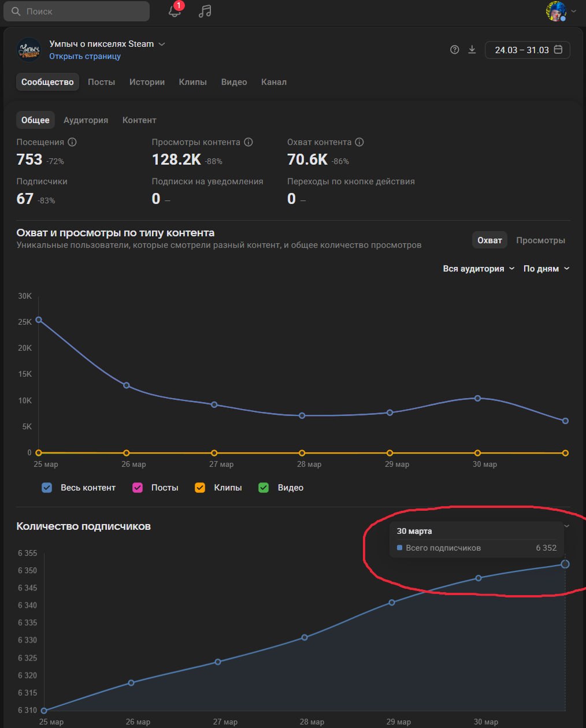This screenshot has height=728, width=586.
Task: Toggle the Посты checkbox in legend
Action: (x=138, y=488)
